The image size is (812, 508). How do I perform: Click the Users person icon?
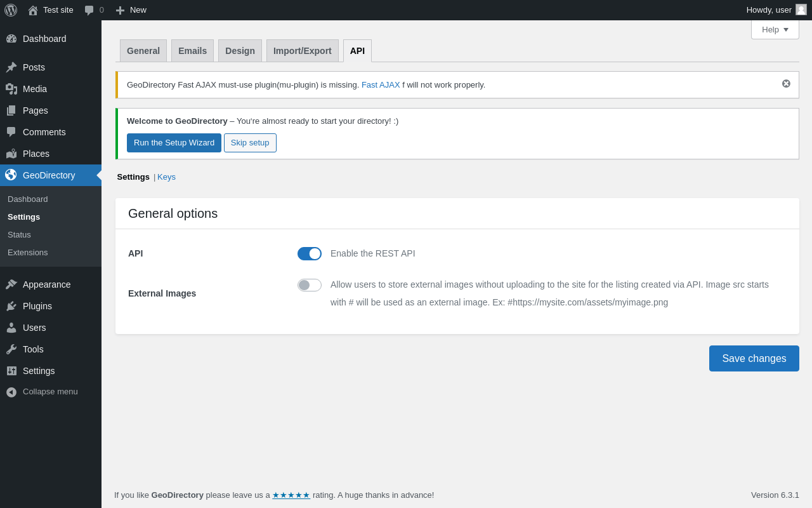[x=11, y=328]
